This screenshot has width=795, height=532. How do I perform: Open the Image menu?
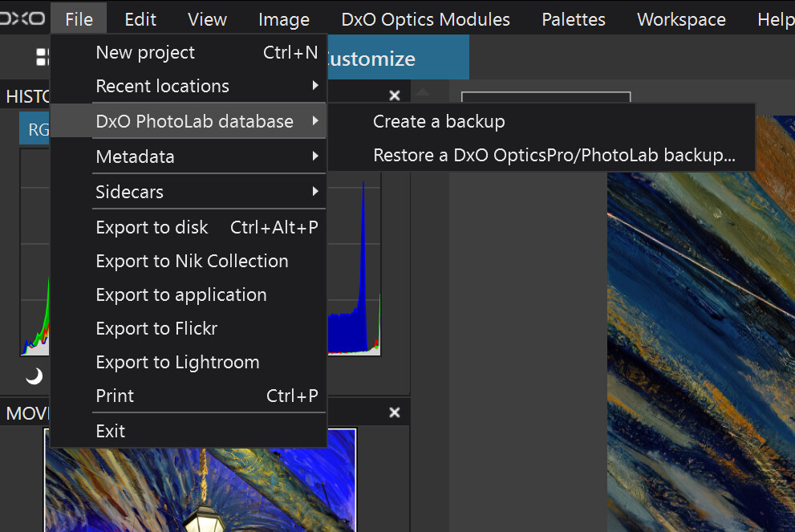(x=284, y=19)
